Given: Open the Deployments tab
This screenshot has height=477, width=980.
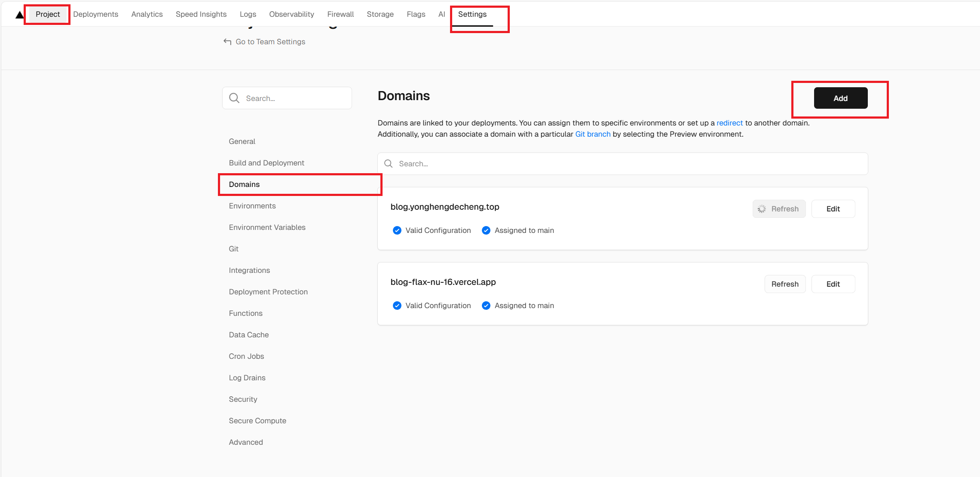Looking at the screenshot, I should (x=95, y=14).
